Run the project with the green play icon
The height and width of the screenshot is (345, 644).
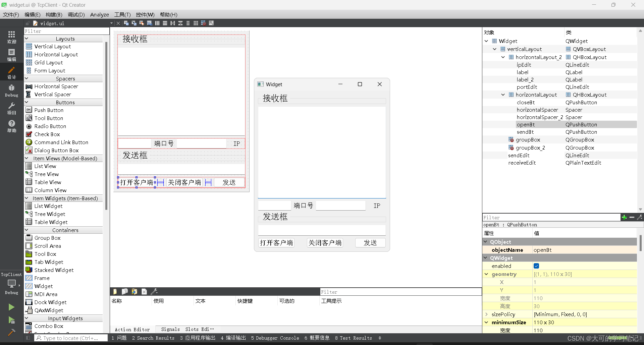tap(11, 307)
